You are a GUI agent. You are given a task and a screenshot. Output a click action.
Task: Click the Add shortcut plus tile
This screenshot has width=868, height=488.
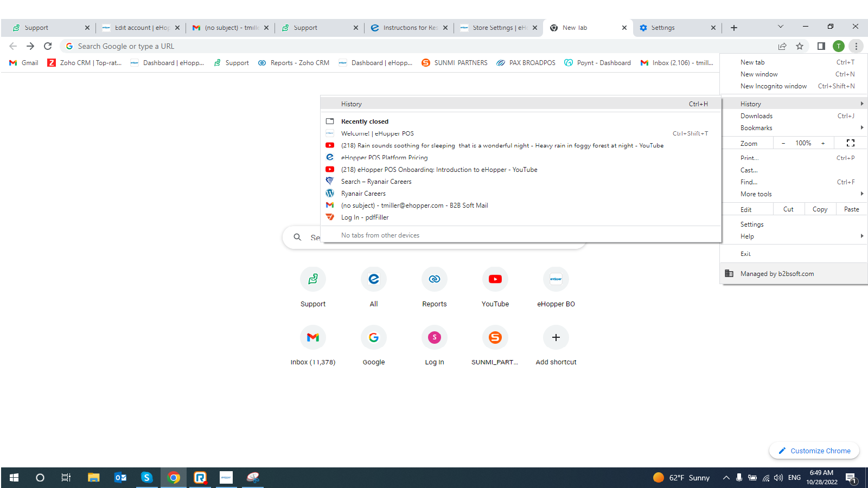tap(556, 346)
